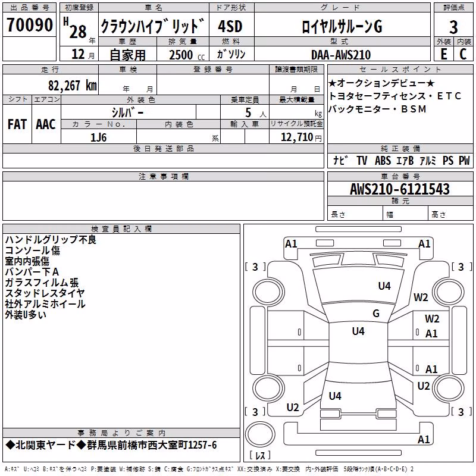Click the 検査員記入欄 section header

[121, 229]
